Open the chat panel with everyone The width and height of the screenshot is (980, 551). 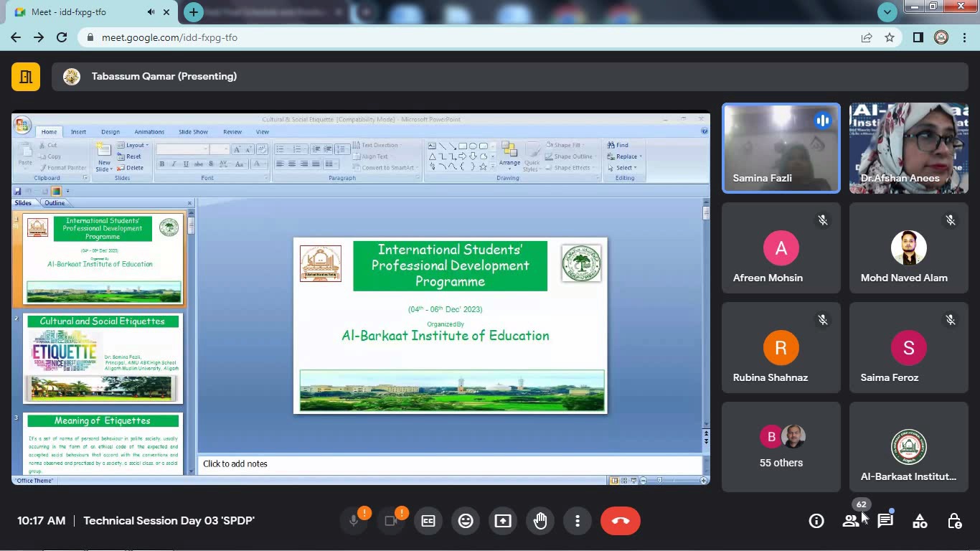click(x=885, y=521)
